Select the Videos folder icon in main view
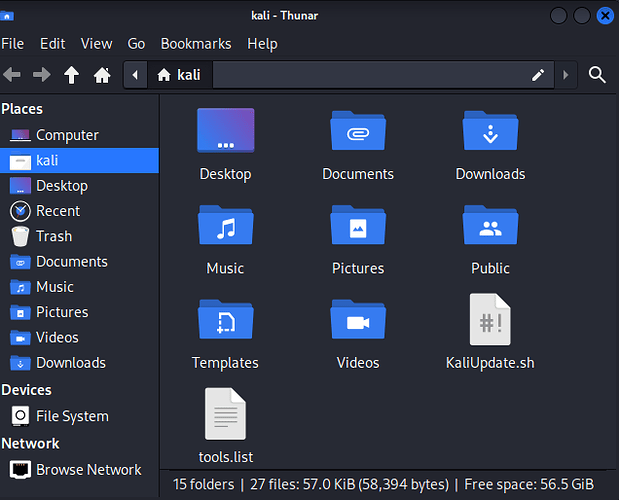Viewport: 619px width, 500px height. pos(358,320)
